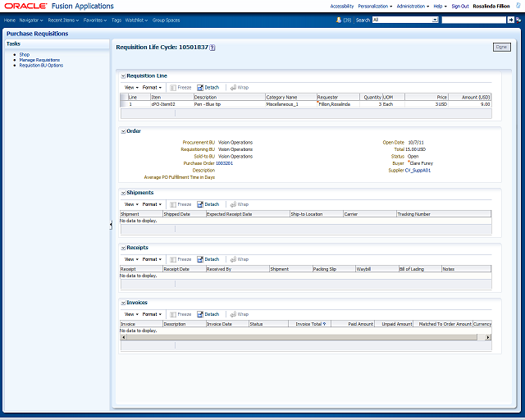Viewport: 525px width, 420px height.
Task: Open View menu in Requisition Line toolbar
Action: 131,88
